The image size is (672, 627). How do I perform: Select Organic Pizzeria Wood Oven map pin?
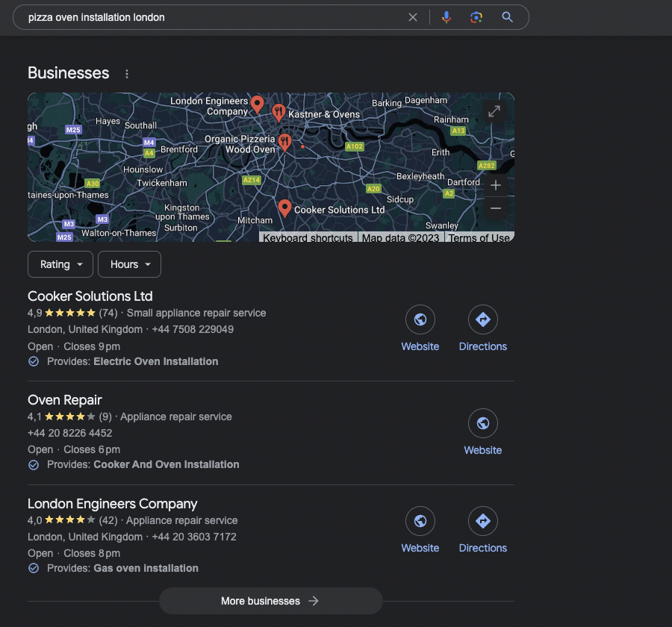pos(285,143)
